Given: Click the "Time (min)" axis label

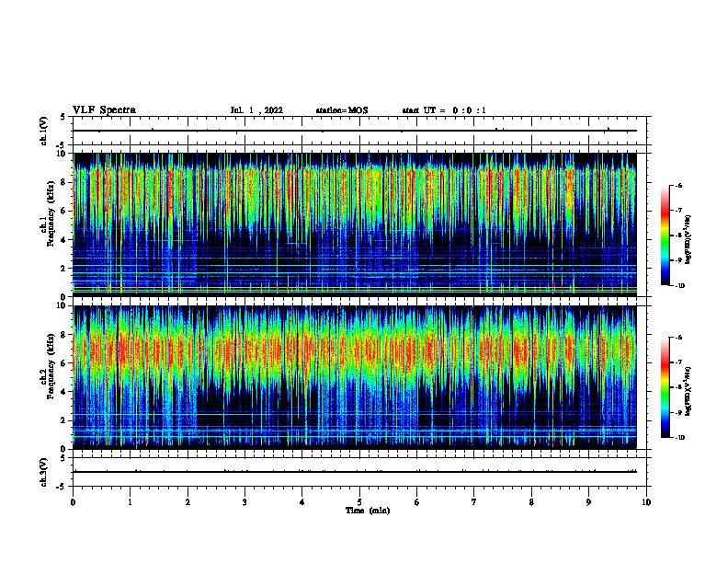Looking at the screenshot, I should click(368, 511).
